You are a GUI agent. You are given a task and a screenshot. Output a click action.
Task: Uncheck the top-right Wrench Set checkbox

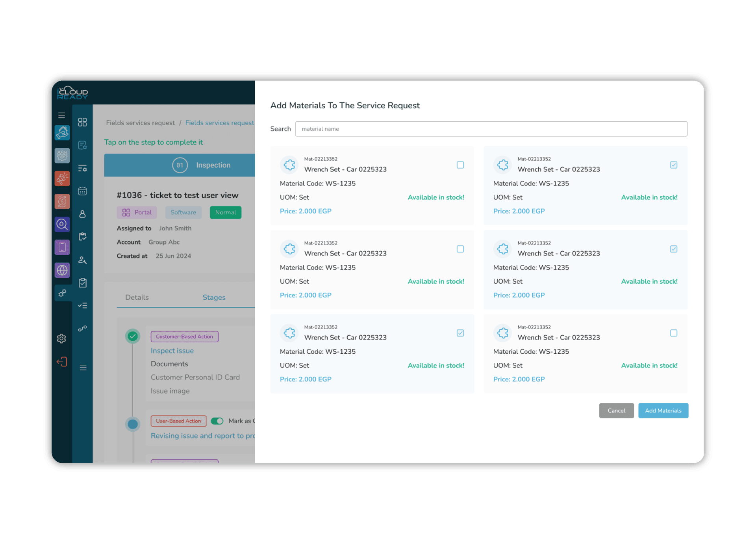click(674, 165)
